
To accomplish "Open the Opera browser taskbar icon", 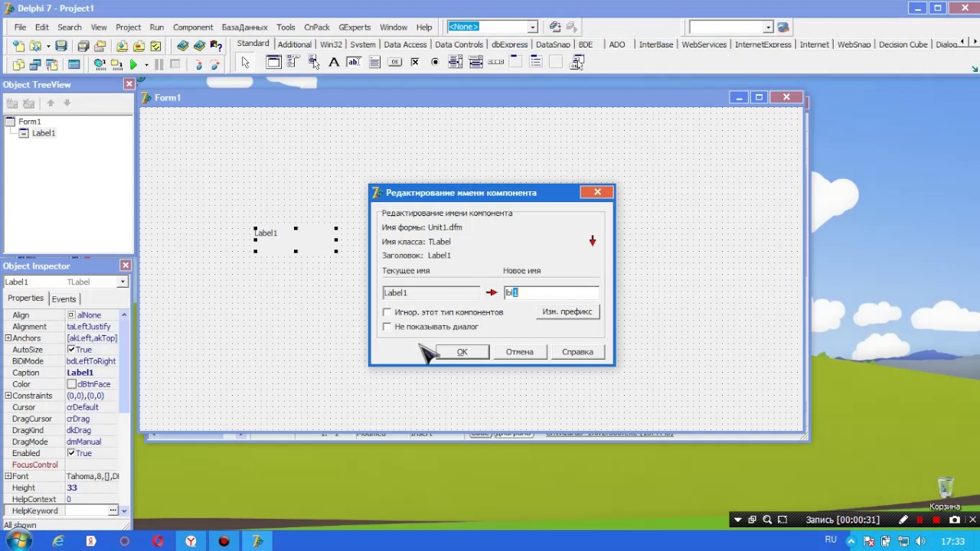I will 158,541.
